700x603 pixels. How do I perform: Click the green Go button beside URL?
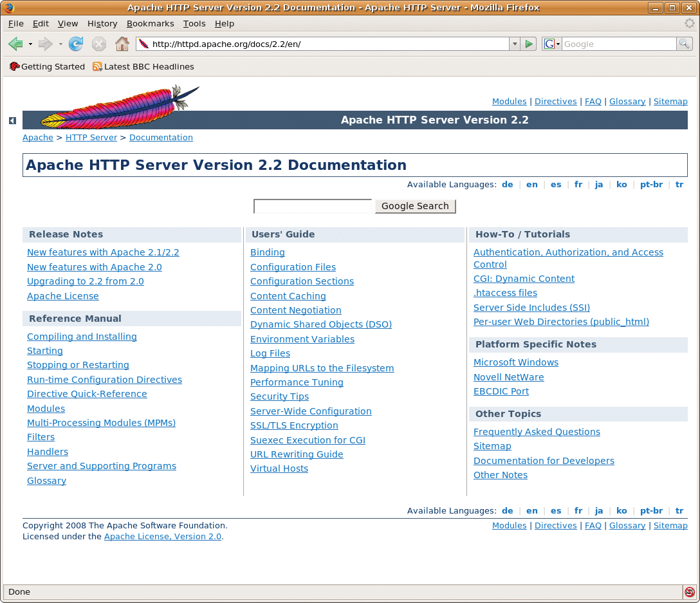coord(529,44)
